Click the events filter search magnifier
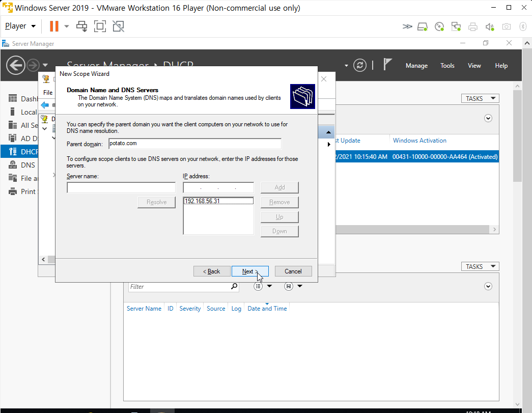532x413 pixels. tap(234, 286)
